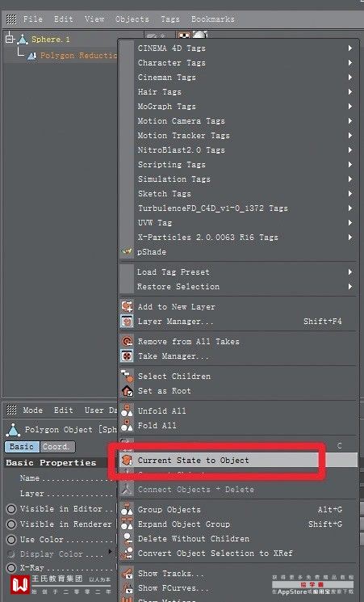Click the Remove from All Takes icon
The image size is (364, 602).
127,341
